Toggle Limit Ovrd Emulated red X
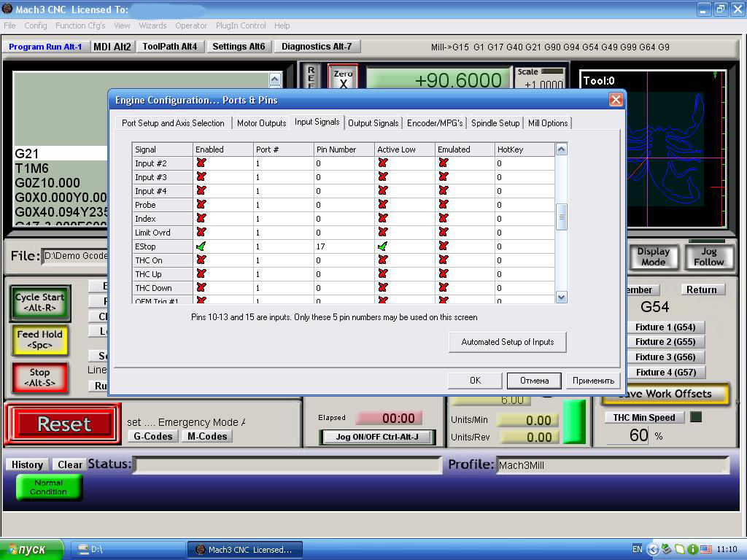The image size is (747, 560). (443, 232)
